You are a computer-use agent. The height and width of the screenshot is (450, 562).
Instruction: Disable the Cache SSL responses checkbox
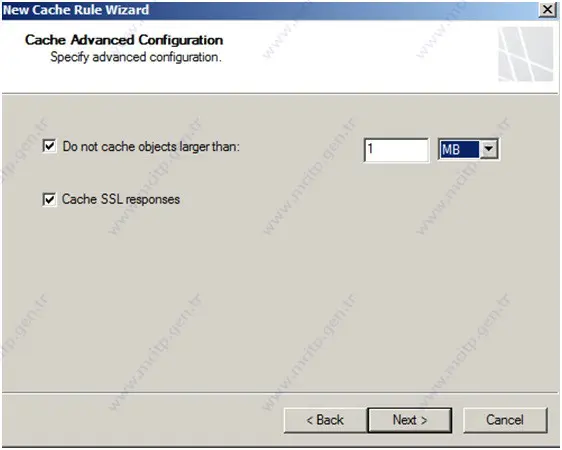(x=49, y=199)
